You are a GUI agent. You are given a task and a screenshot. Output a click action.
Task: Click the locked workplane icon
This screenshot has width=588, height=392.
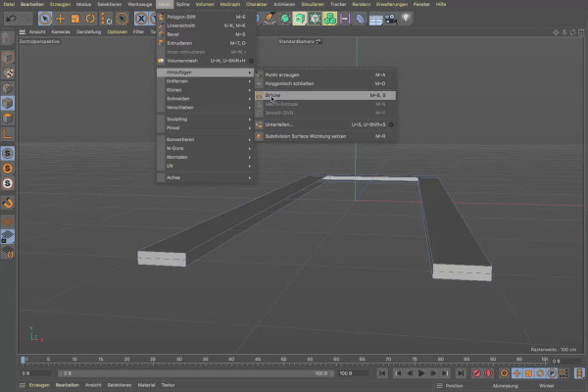8,236
